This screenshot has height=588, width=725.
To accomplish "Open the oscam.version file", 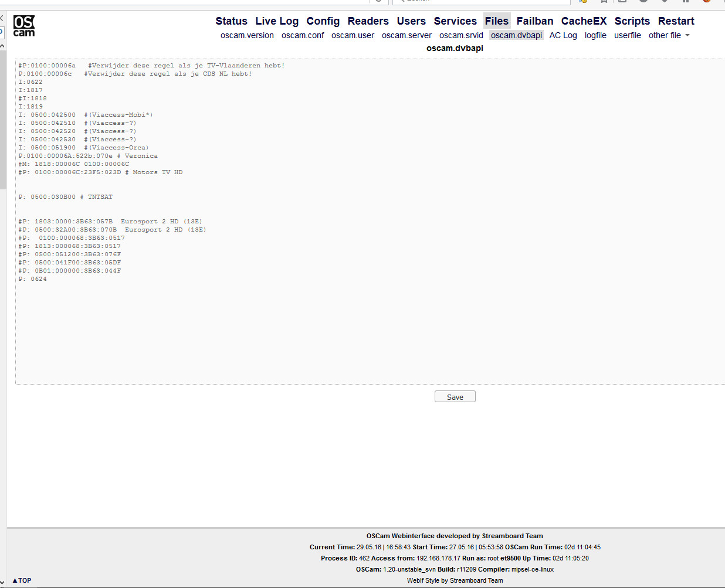I will 247,35.
